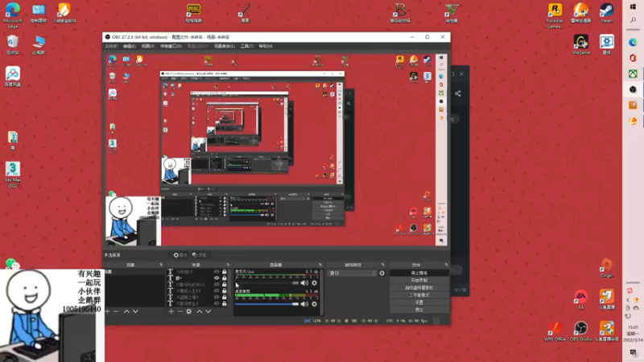Screen dimensions: 644x362
Task: Pop out the Audio Mixer dock panel
Action: point(320,265)
